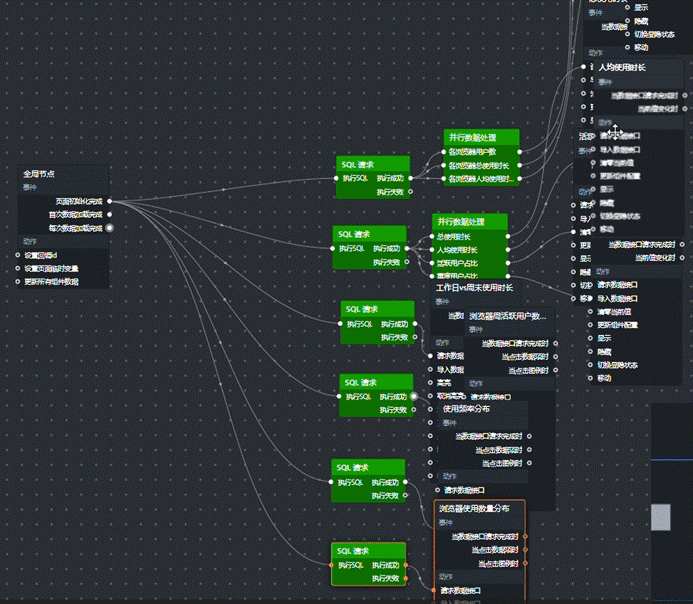Click orange 请求数据接口 input port of 浏览器使用数量分布
This screenshot has width=693, height=604.
click(x=434, y=590)
